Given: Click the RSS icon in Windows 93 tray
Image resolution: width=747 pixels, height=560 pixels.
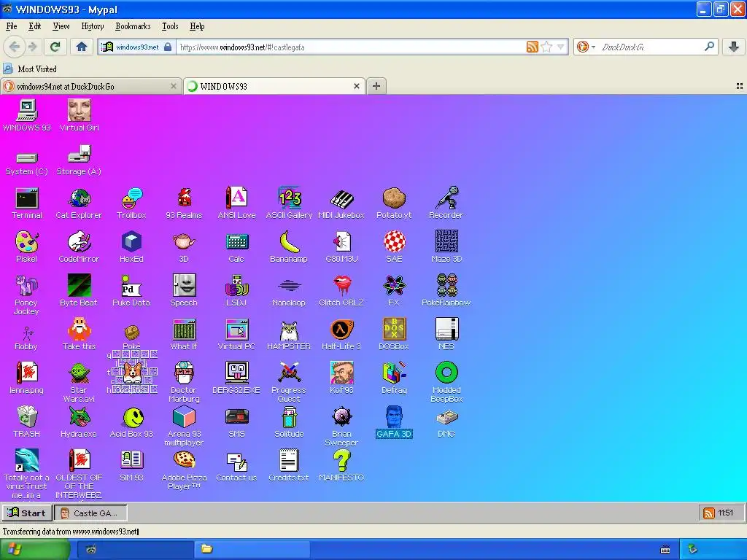Looking at the screenshot, I should tap(709, 513).
